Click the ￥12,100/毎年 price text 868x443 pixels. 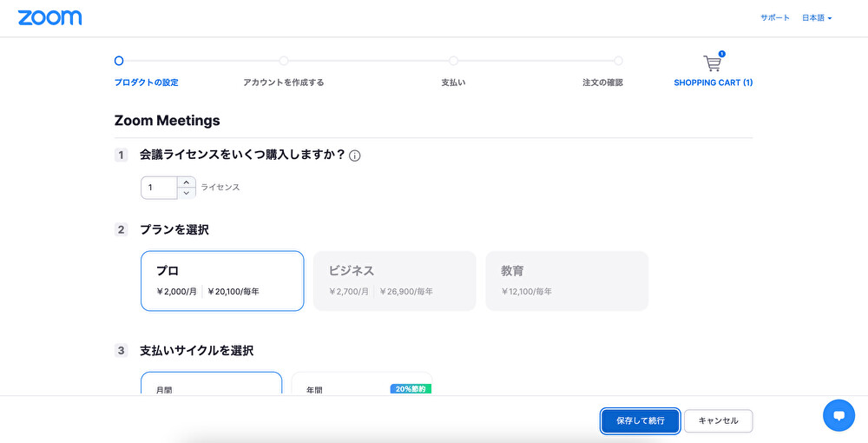pos(527,291)
